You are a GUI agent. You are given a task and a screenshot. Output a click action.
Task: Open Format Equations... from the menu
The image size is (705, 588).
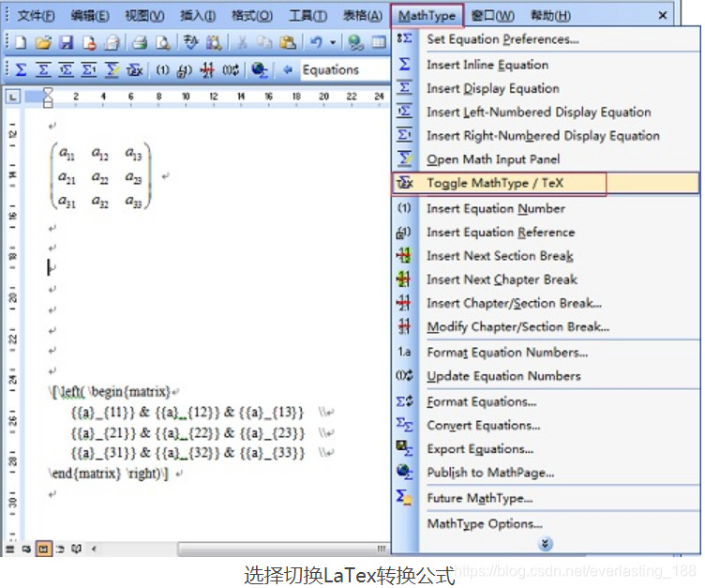546,401
